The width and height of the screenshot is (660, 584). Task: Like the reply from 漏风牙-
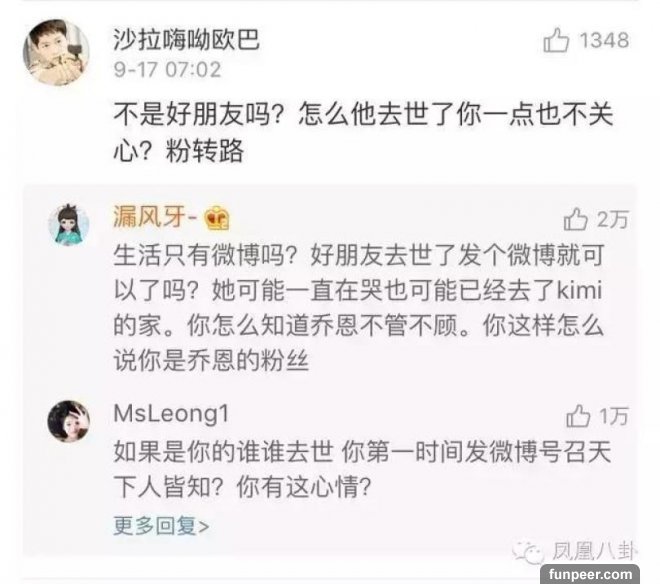(575, 219)
